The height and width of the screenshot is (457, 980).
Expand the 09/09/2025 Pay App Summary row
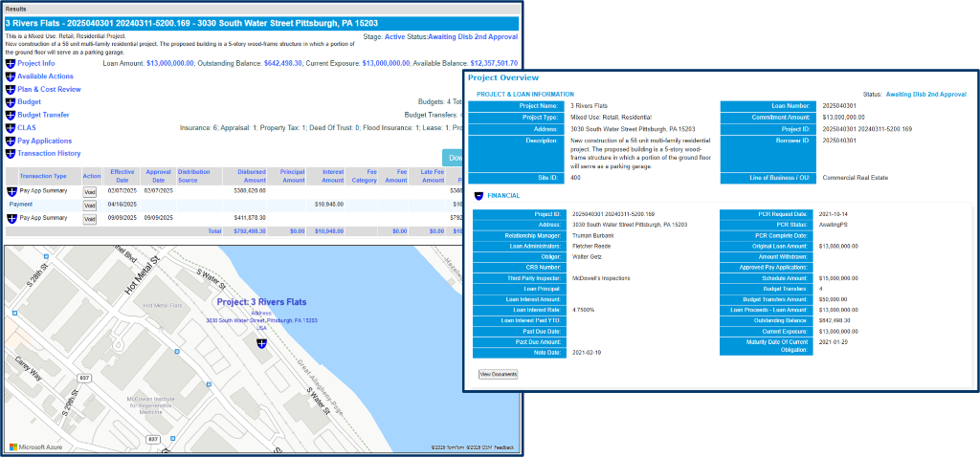(12, 218)
